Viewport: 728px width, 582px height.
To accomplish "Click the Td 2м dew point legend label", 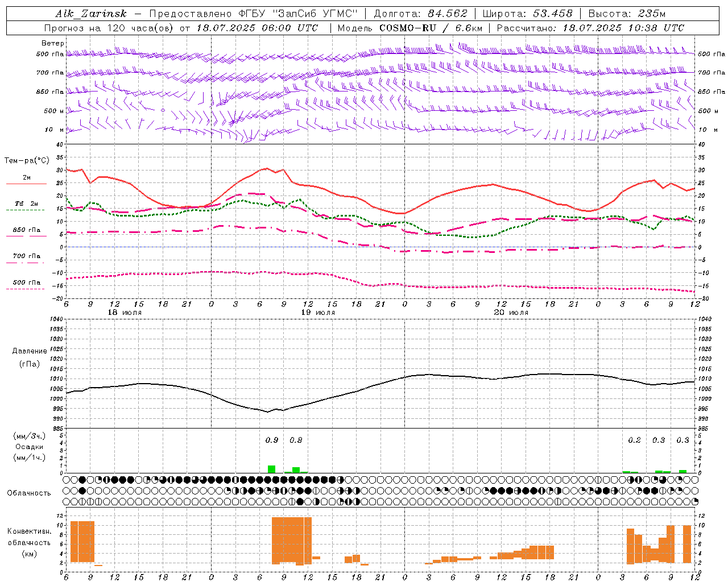I will 26,203.
